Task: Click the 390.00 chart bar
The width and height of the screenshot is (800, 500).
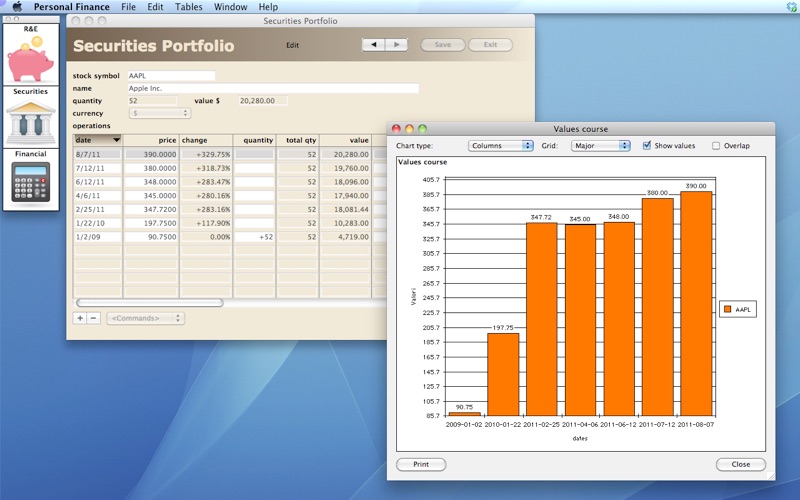Action: 696,304
